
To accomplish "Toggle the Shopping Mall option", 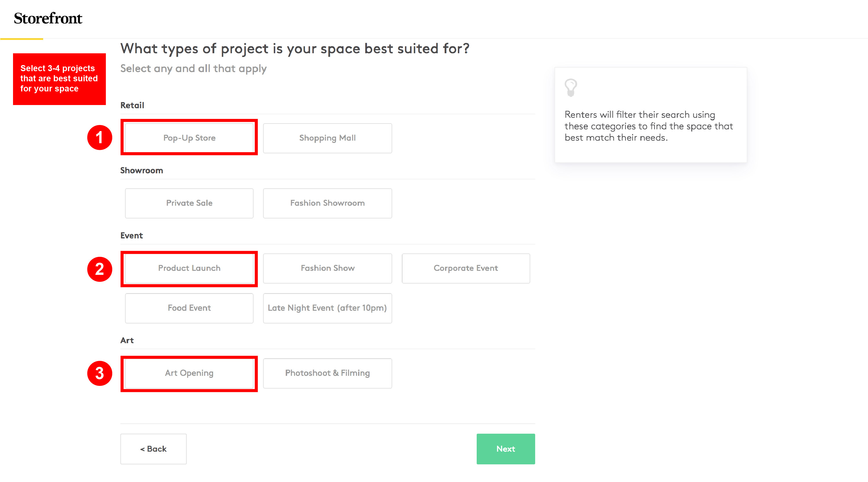I will point(327,138).
